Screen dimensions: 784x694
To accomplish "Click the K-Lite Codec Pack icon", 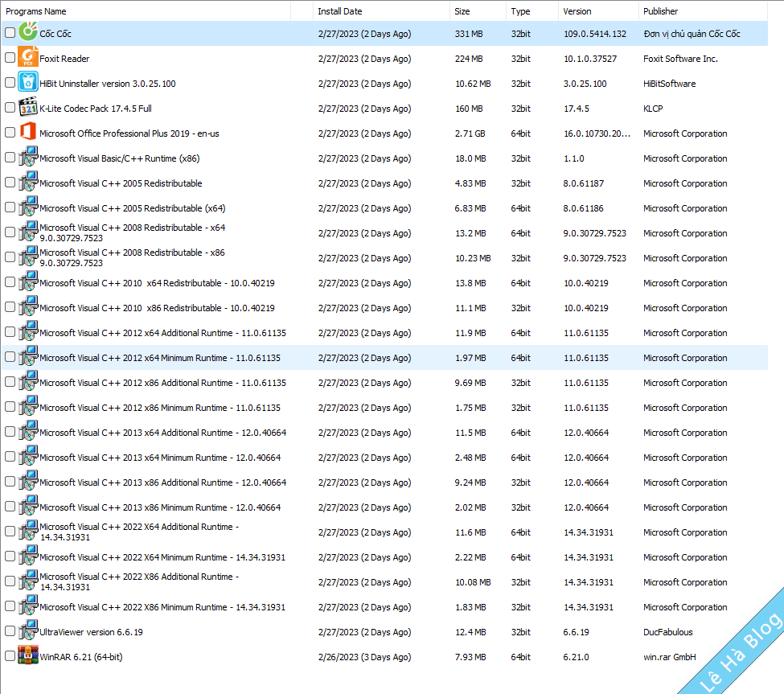I will click(x=28, y=108).
